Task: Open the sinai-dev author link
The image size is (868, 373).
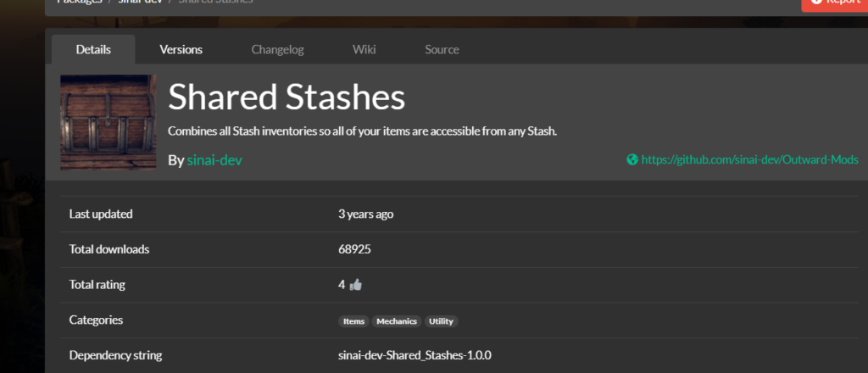Action: (x=214, y=160)
